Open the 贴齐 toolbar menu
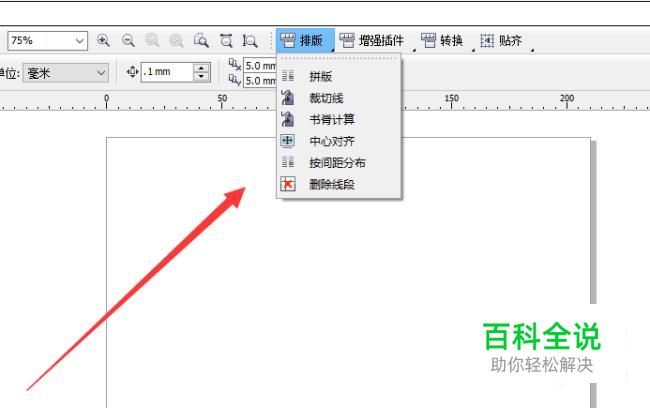Viewport: 650px width, 408px height. pos(505,40)
